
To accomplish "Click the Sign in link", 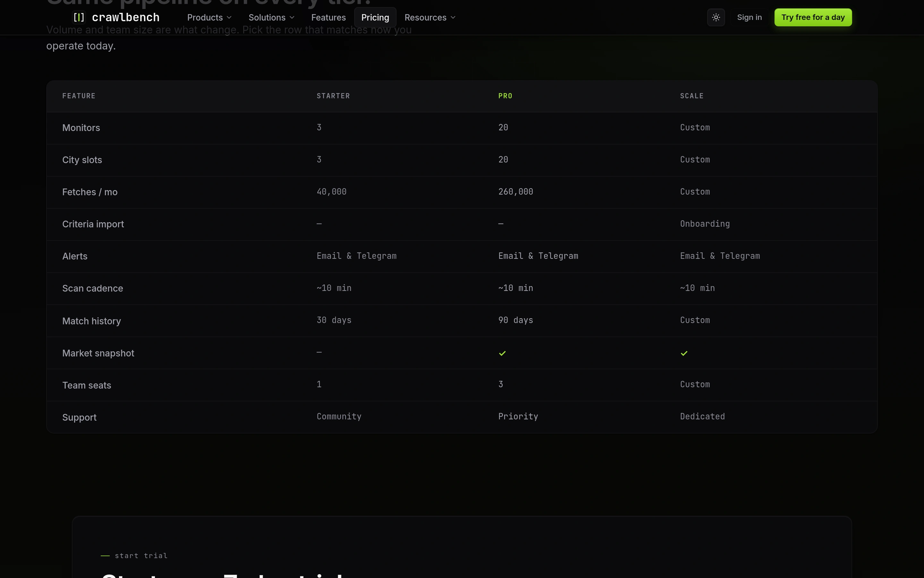I will [x=749, y=17].
